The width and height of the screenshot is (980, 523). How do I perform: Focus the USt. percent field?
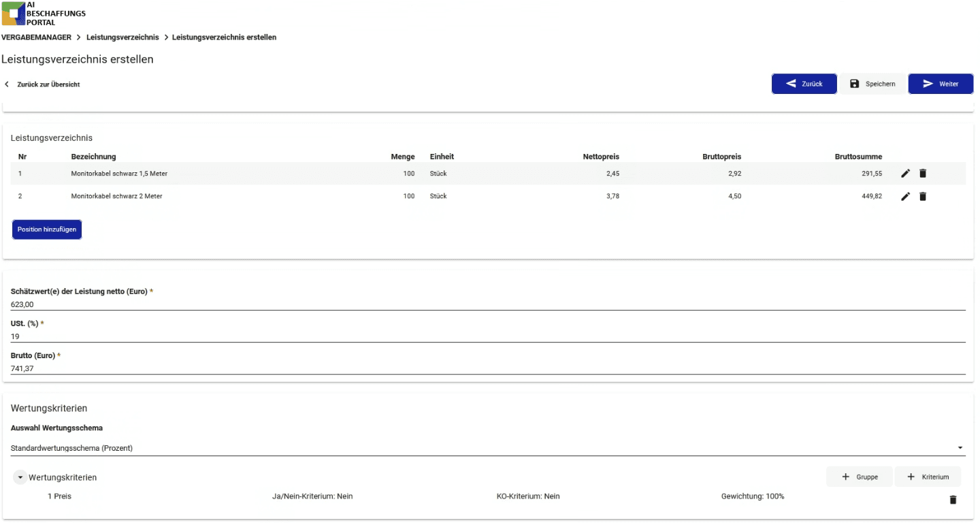[x=488, y=336]
